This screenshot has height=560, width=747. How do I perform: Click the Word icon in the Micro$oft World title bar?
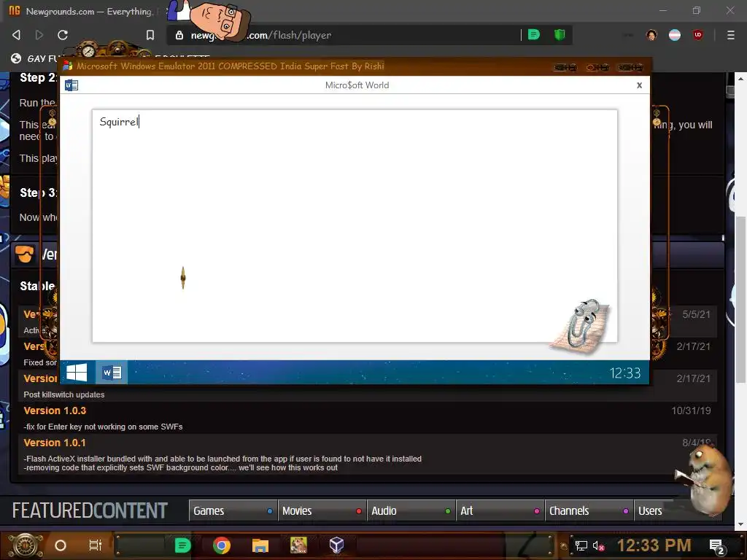(x=71, y=85)
